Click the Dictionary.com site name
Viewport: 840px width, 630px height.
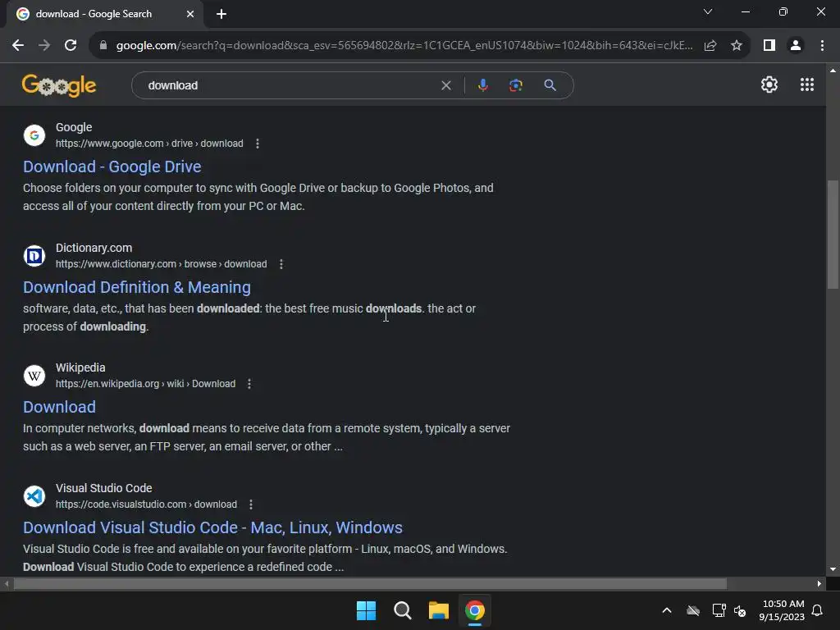[x=94, y=248]
